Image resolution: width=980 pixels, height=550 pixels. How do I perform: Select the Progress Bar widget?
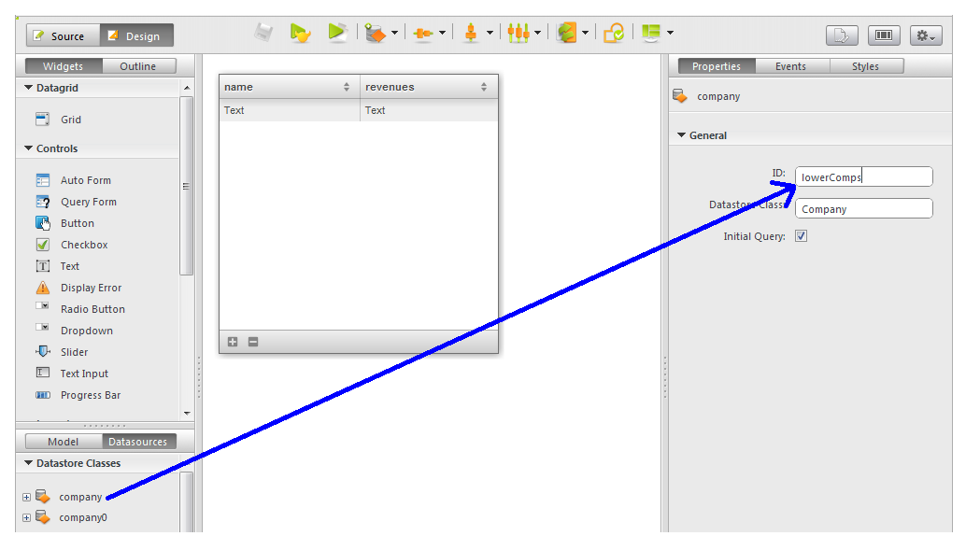[78, 395]
